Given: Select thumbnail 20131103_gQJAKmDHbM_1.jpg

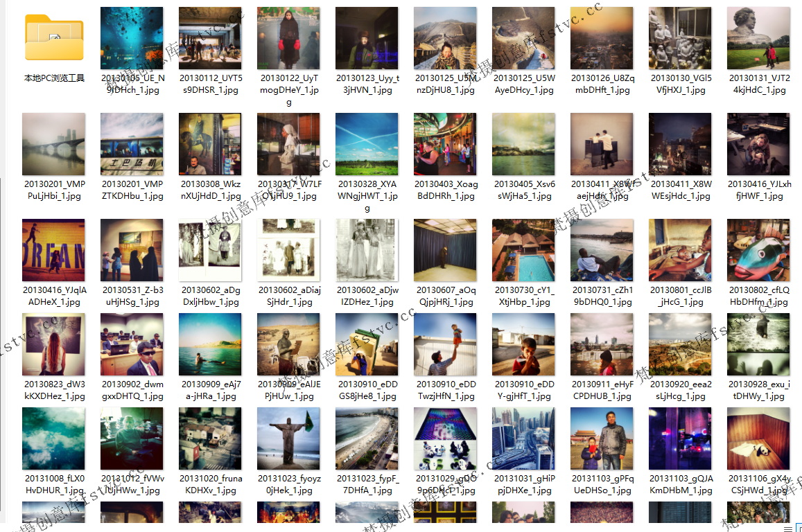Looking at the screenshot, I should (680, 438).
